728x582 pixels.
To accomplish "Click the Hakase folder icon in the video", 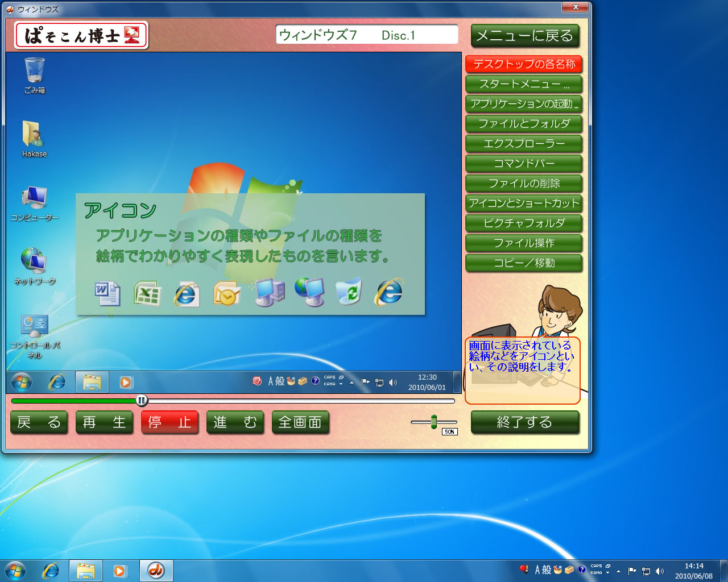I will click(34, 134).
